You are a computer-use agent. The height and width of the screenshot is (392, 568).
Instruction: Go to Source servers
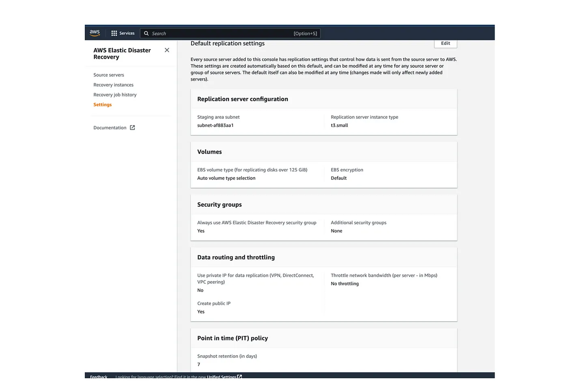[x=109, y=75]
